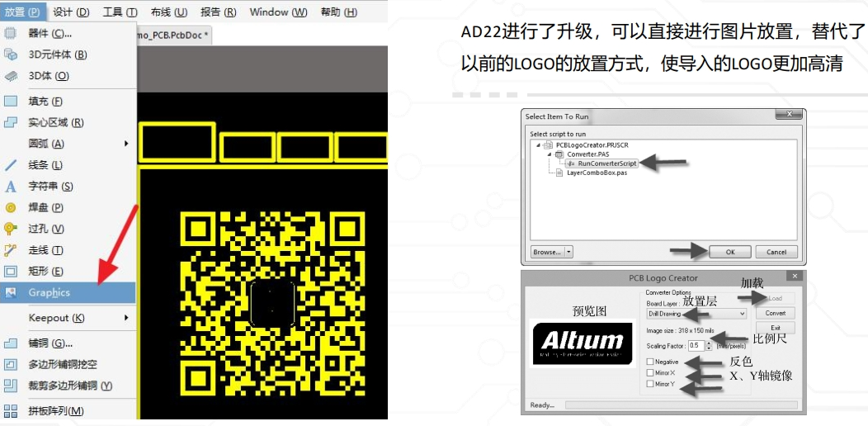
Task: Expand the 圆弧 (A) submenu arrow
Action: tap(126, 144)
